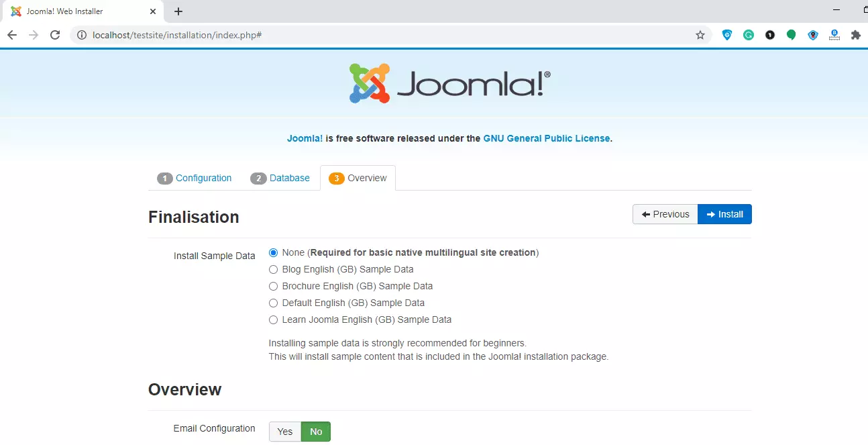The image size is (868, 445).
Task: Click the Install Sample Data label
Action: pyautogui.click(x=215, y=256)
